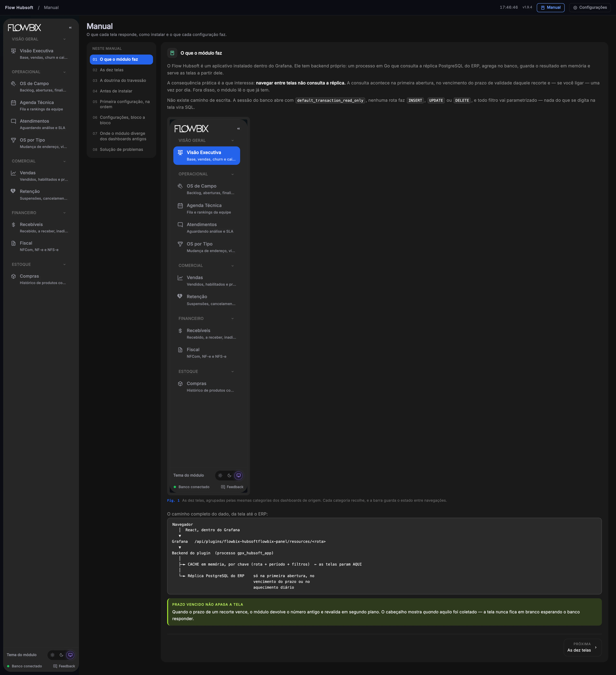Click the Fiscal document icon inside the figure

(x=180, y=350)
